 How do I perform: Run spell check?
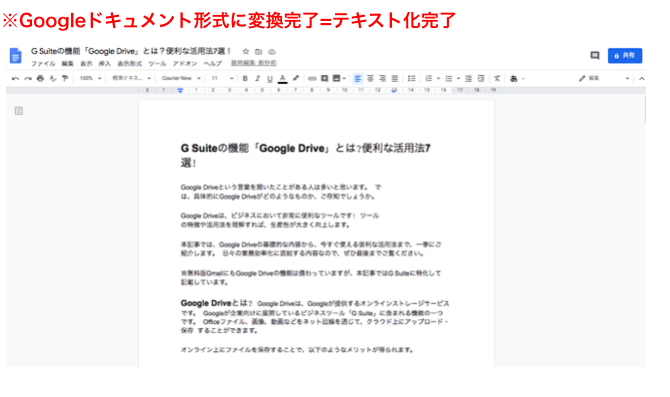click(x=53, y=79)
